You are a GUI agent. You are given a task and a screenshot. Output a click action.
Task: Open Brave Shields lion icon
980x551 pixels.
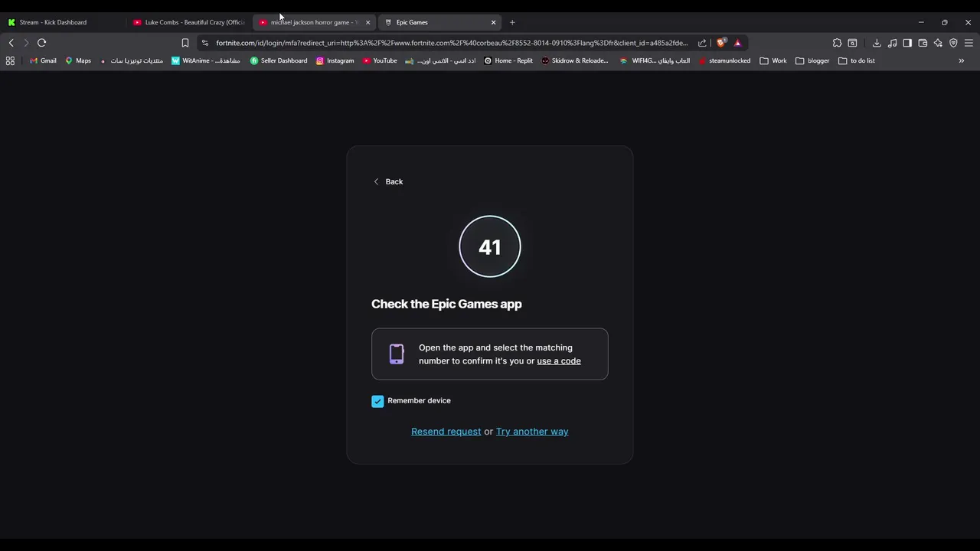[721, 43]
